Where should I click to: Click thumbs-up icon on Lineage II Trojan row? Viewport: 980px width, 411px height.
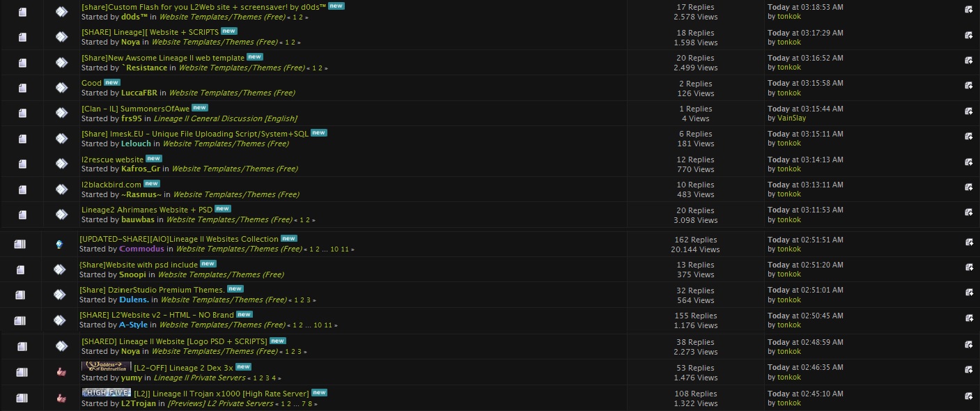pyautogui.click(x=61, y=398)
